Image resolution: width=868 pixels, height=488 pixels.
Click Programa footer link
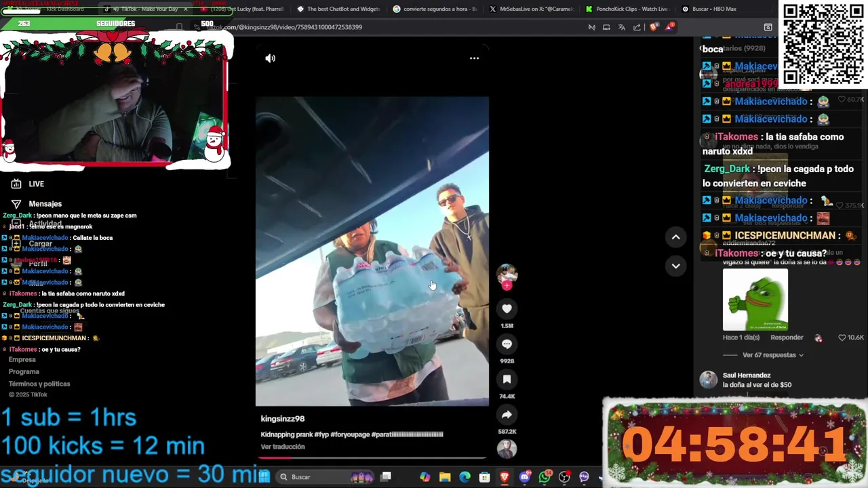[x=24, y=372]
